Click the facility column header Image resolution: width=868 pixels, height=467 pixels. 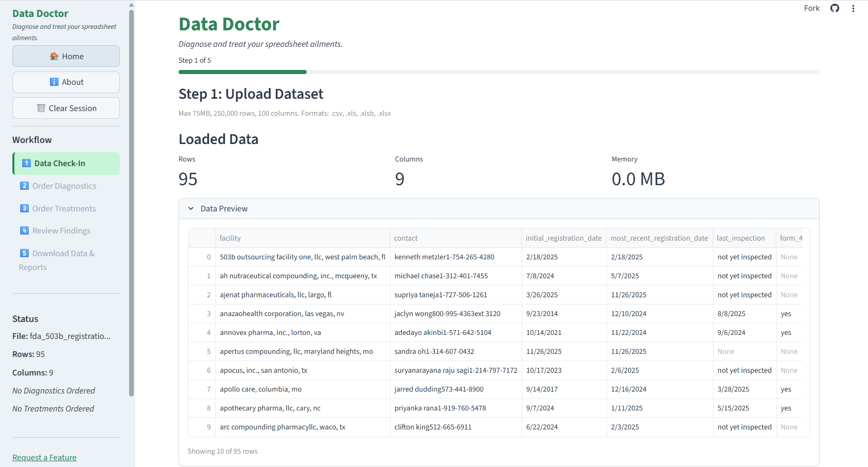click(230, 238)
